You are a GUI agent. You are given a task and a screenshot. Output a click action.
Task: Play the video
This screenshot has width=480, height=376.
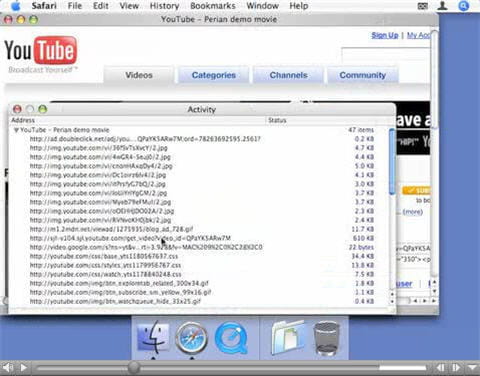24,368
